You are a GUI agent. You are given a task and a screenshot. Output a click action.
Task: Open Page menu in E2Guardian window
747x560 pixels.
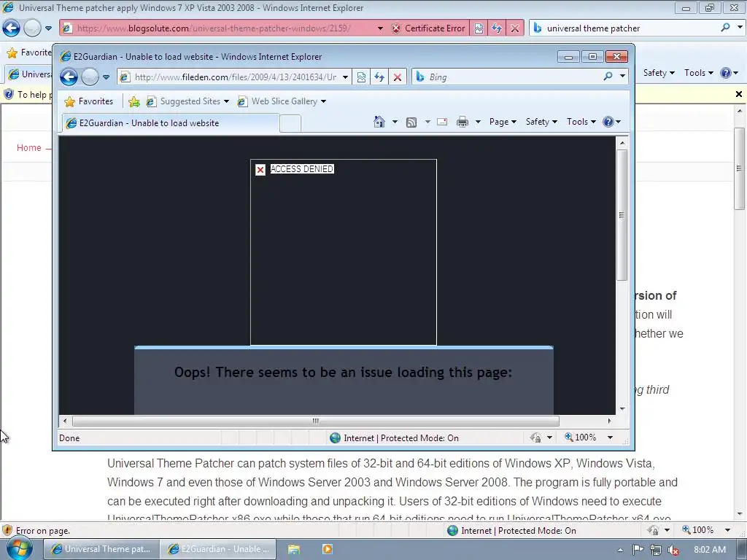503,122
